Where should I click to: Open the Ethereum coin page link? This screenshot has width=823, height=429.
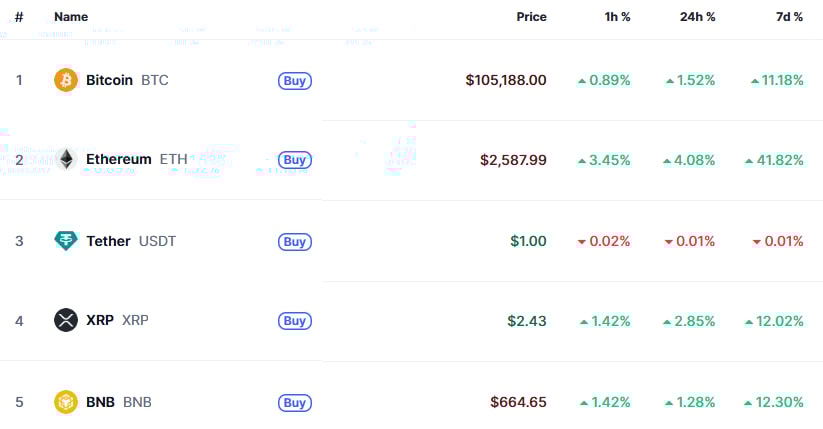[119, 159]
